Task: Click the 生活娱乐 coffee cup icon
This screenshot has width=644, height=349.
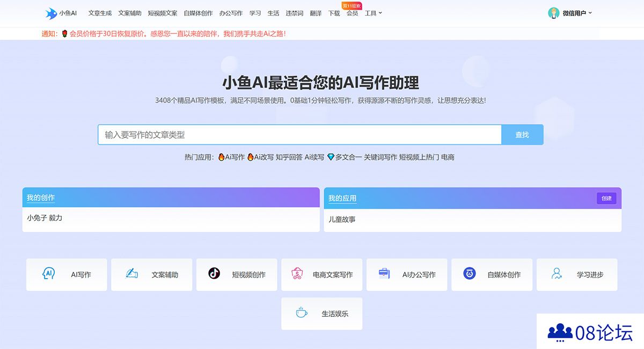Action: [x=302, y=312]
